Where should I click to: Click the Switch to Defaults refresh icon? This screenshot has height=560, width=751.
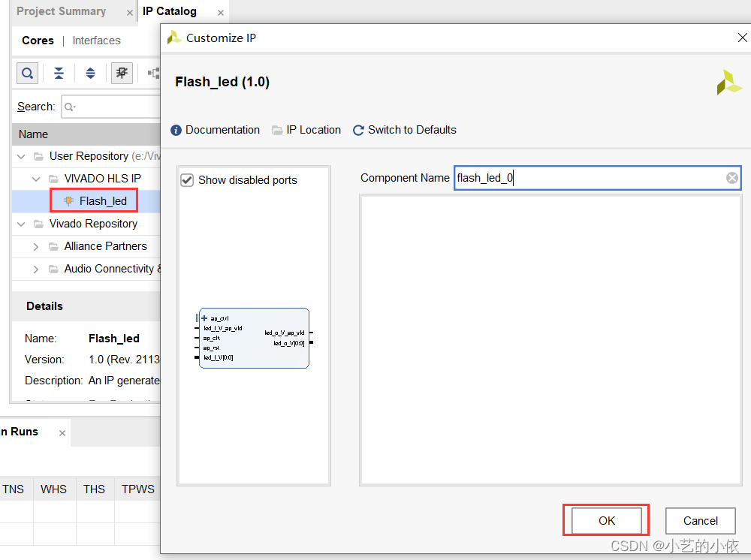point(358,130)
